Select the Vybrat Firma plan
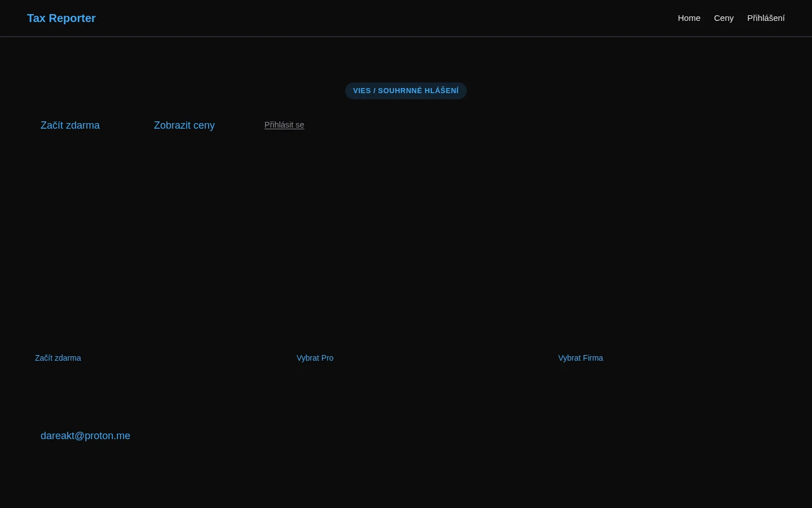Viewport: 812px width, 508px height. pyautogui.click(x=580, y=358)
